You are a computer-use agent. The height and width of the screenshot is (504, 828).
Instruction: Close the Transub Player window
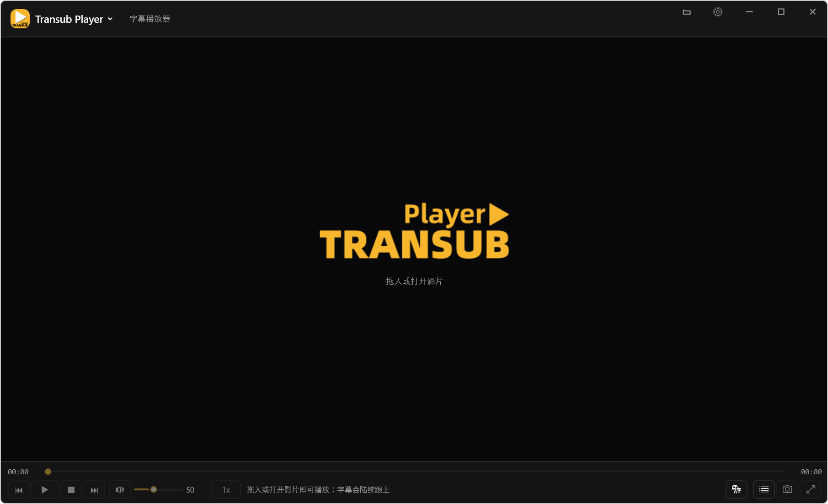coord(812,12)
